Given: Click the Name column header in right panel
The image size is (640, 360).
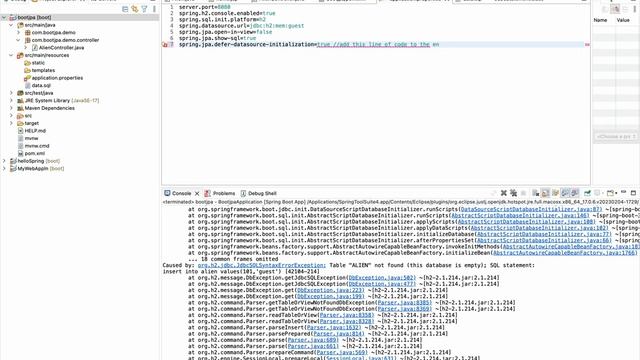Looking at the screenshot, I should click(x=600, y=20).
